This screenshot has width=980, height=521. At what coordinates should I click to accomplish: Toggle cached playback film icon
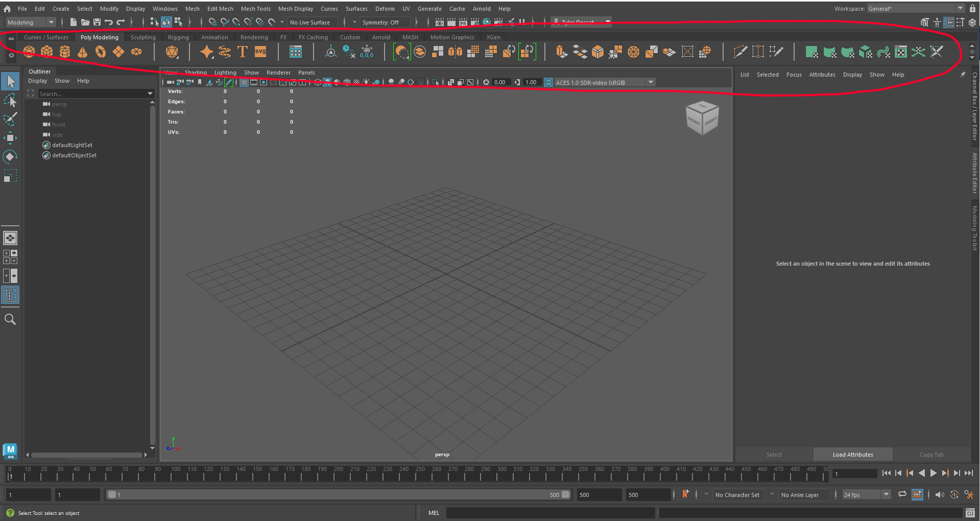tap(917, 494)
